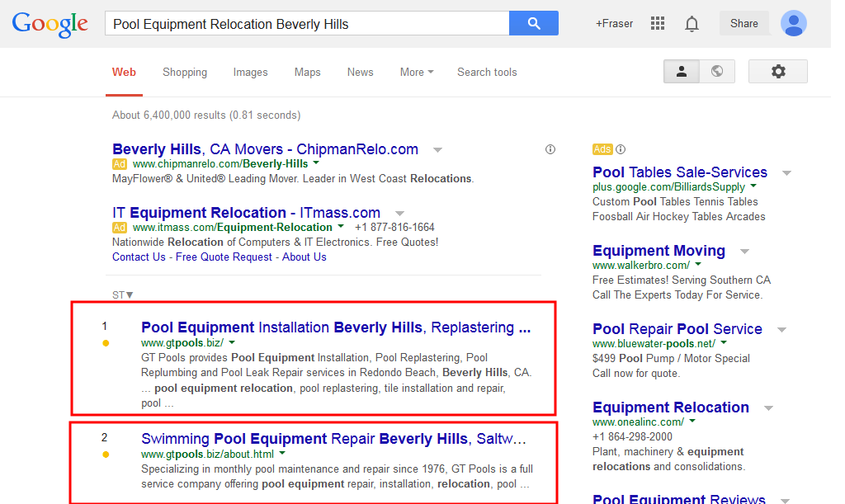Image resolution: width=845 pixels, height=504 pixels.
Task: Open dropdown beside Pool Repair Pool Service ad
Action: click(x=782, y=330)
